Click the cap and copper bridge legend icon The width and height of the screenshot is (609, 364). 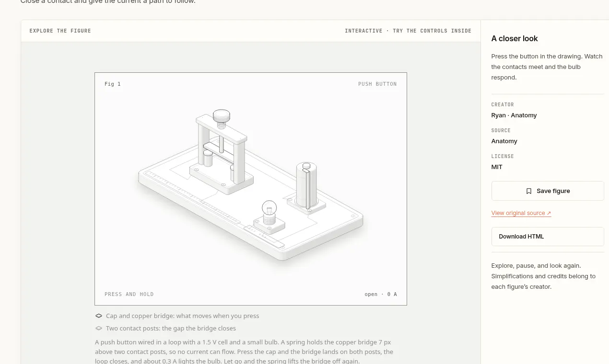99,316
